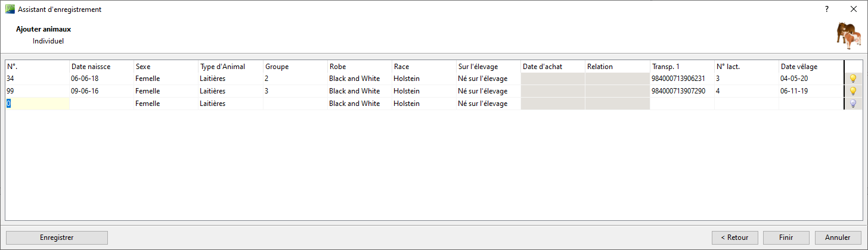This screenshot has height=250, width=868.
Task: Open the Sexe cell of the new row
Action: pyautogui.click(x=166, y=104)
